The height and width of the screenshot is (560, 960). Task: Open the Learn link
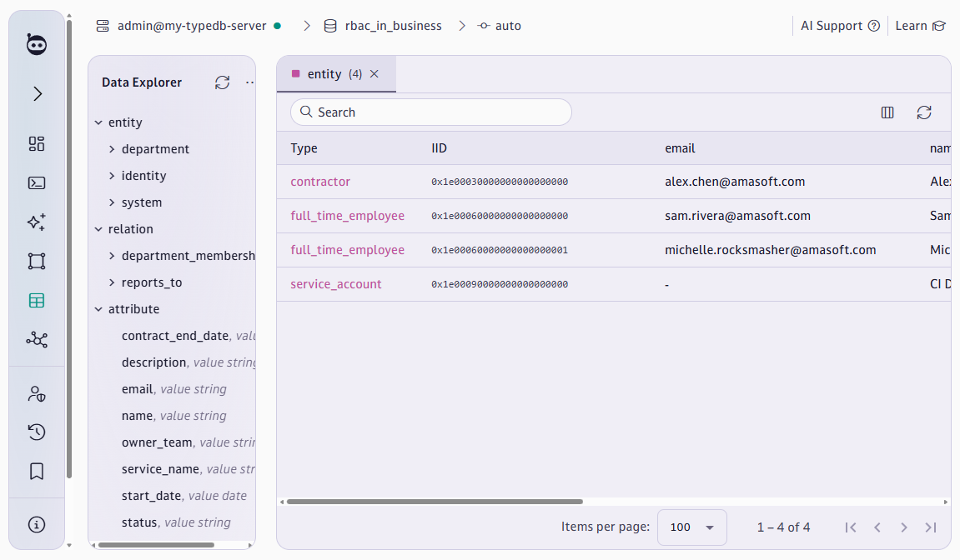click(x=920, y=26)
